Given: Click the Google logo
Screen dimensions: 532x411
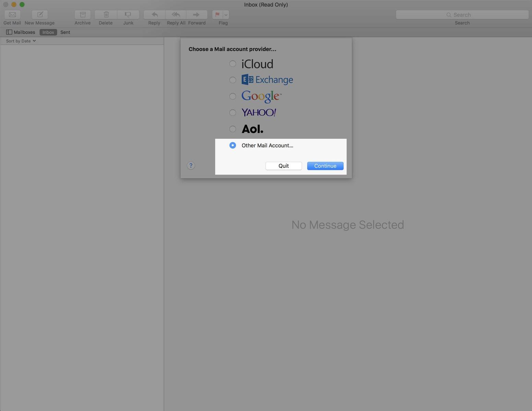Looking at the screenshot, I should click(x=262, y=97).
